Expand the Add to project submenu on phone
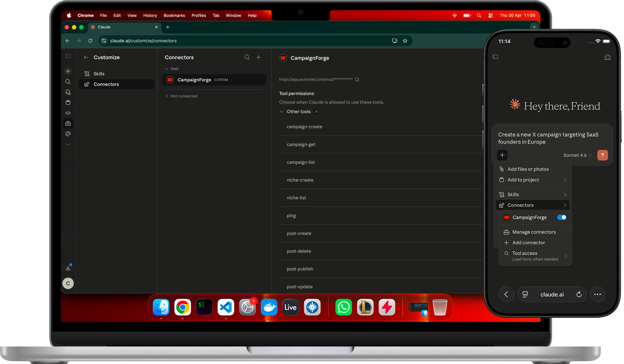 [533, 180]
